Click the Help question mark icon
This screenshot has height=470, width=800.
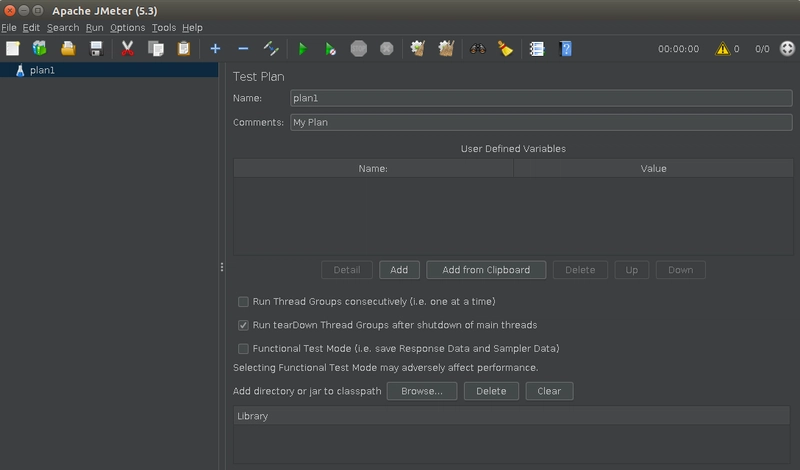(565, 48)
